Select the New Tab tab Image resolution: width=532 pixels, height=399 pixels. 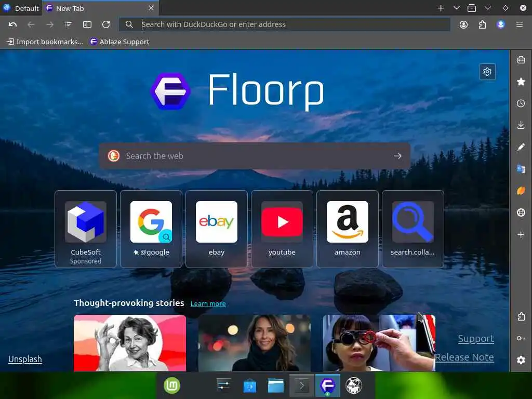pos(100,8)
